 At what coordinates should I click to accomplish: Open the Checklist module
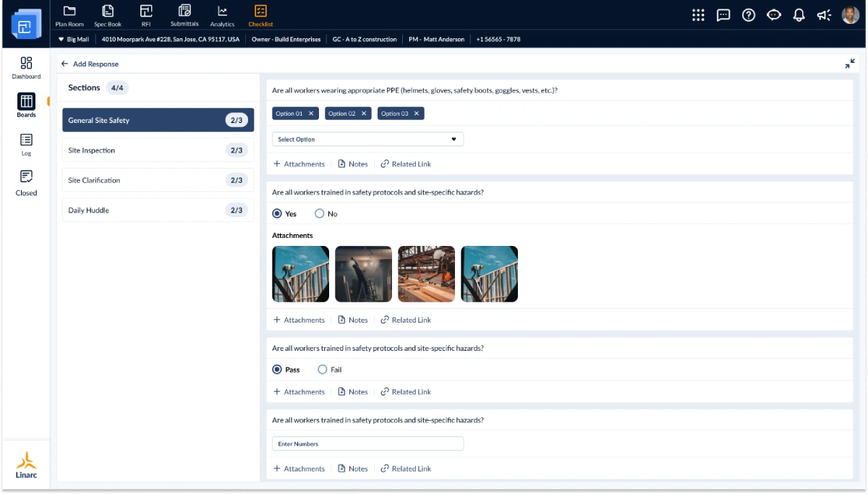260,15
